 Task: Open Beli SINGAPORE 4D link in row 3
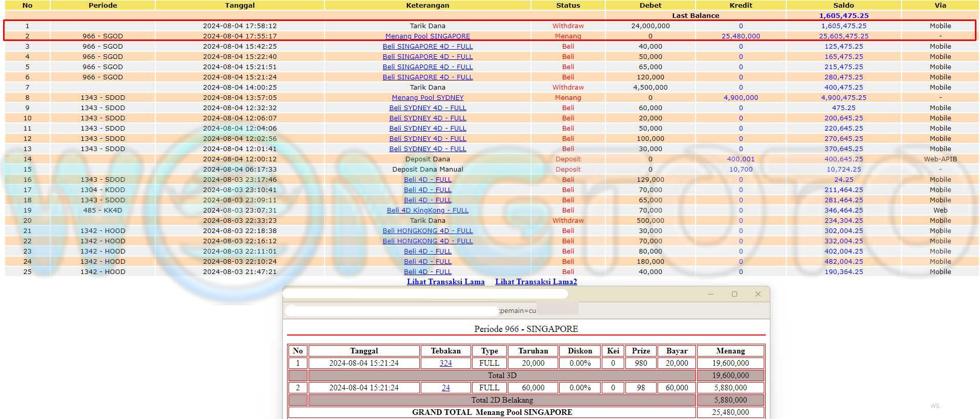(427, 47)
